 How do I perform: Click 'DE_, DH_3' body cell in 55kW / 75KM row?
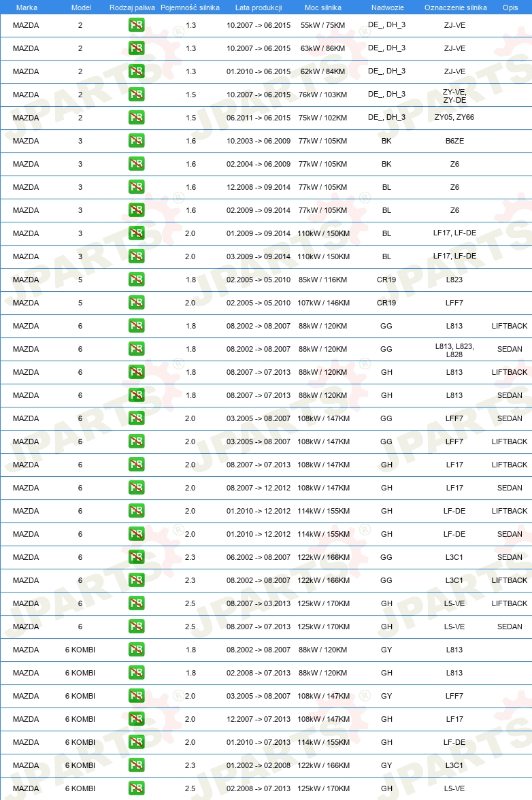point(386,25)
